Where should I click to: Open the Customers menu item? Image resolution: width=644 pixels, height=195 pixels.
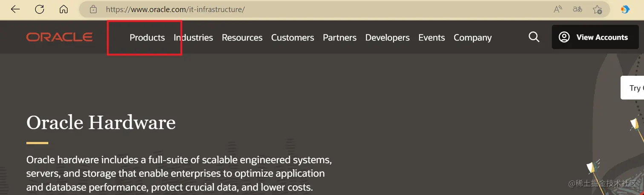[x=293, y=37]
